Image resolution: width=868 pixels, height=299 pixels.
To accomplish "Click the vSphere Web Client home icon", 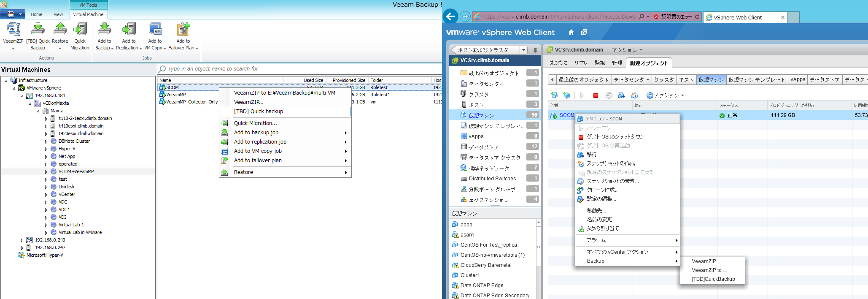I will click(571, 32).
